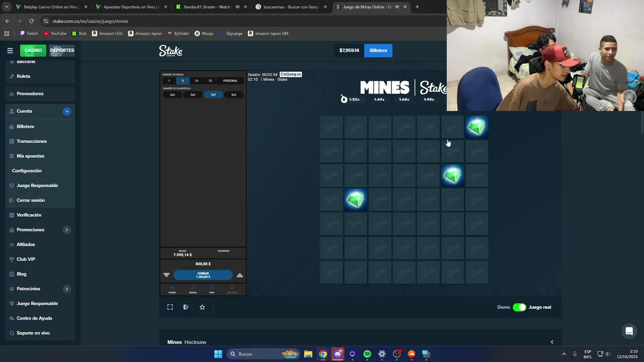This screenshot has width=644, height=362.
Task: Click the Billetera button in header
Action: [x=378, y=50]
